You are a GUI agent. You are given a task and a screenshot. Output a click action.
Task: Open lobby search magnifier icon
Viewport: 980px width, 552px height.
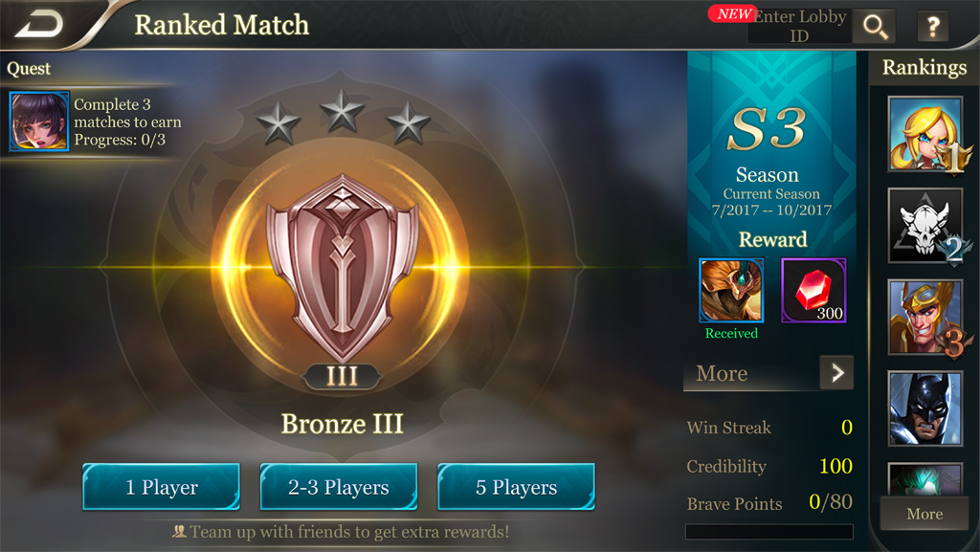(x=875, y=26)
